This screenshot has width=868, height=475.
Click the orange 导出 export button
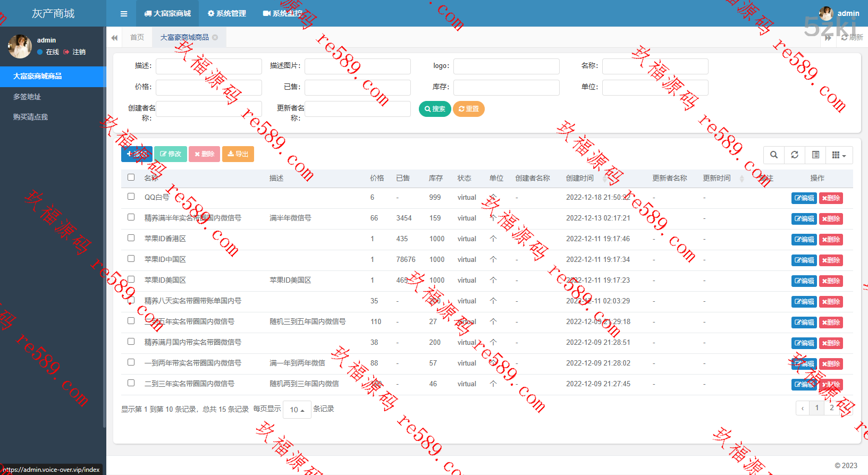[x=238, y=154]
